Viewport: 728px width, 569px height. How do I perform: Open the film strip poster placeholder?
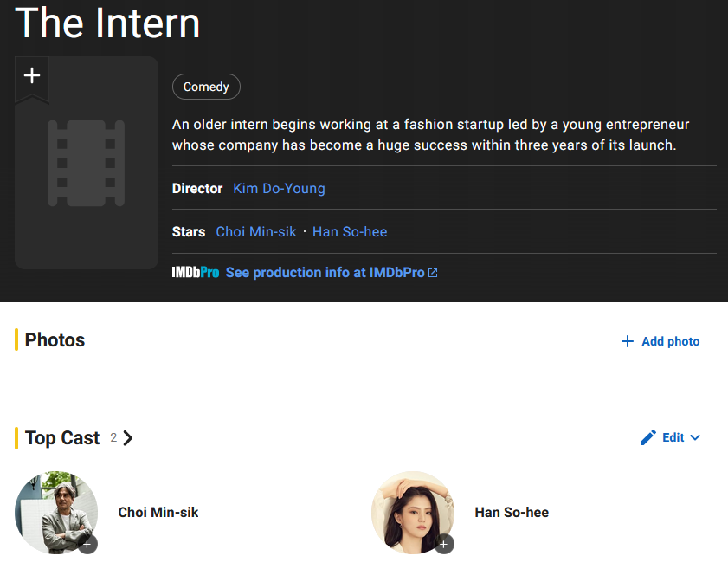tap(87, 163)
